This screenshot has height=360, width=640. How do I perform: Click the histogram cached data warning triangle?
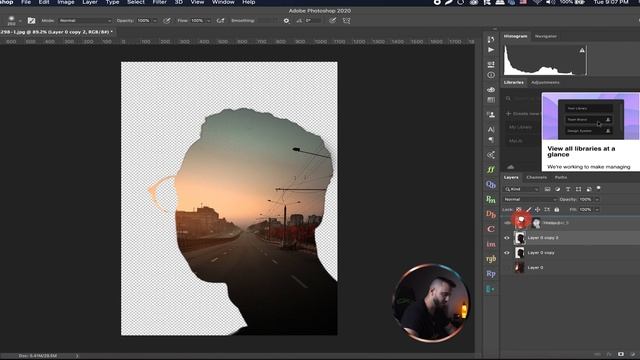[582, 51]
